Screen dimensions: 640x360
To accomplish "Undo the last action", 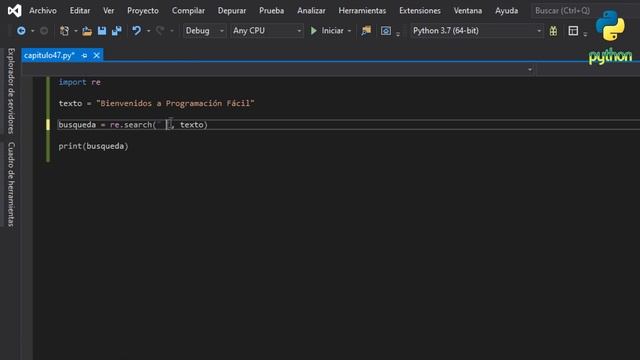I will click(x=136, y=31).
